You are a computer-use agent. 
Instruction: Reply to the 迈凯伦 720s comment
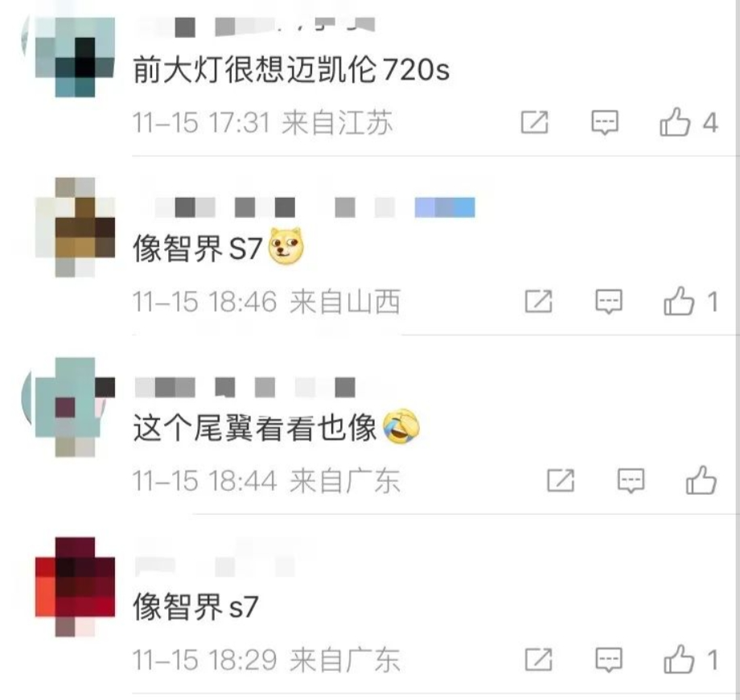click(605, 123)
